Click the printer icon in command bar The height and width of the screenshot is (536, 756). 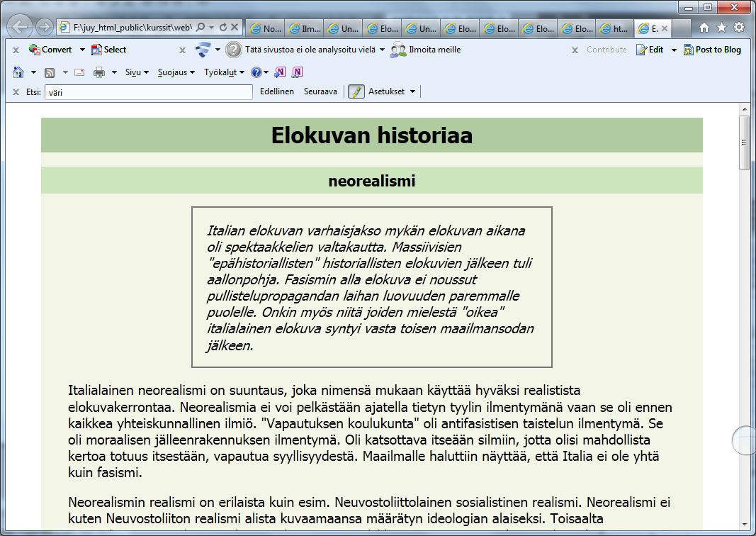point(99,72)
